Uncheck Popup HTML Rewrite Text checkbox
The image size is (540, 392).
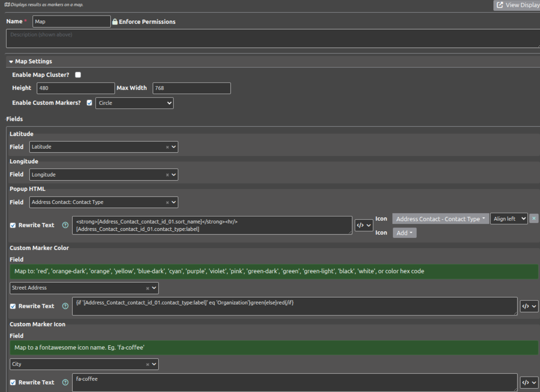[x=13, y=225]
